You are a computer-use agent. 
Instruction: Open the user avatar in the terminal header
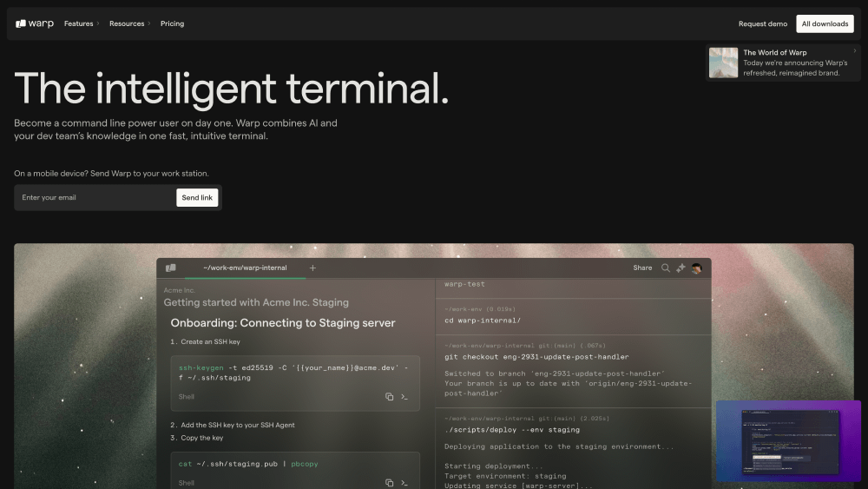696,268
